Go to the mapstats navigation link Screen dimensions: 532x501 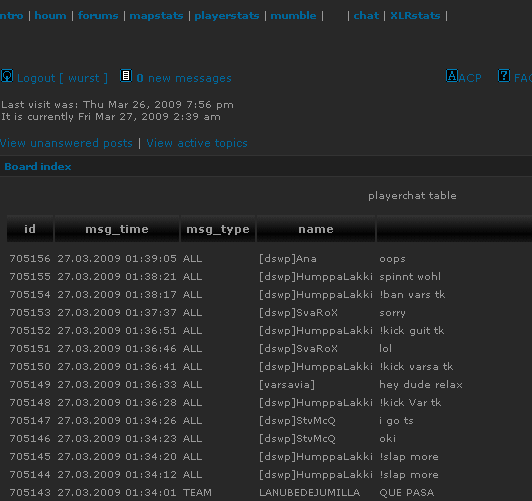click(156, 16)
